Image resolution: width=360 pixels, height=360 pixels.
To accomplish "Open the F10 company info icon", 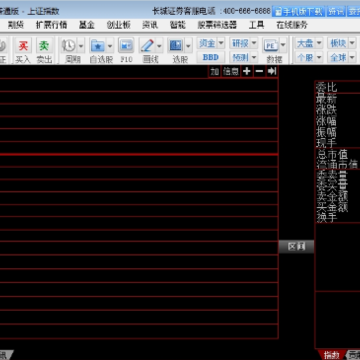I will [x=126, y=45].
